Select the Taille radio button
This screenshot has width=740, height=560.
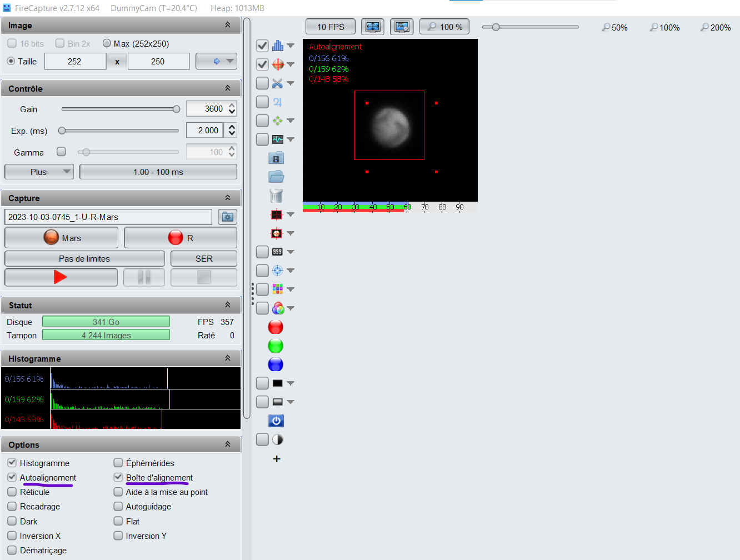(11, 61)
